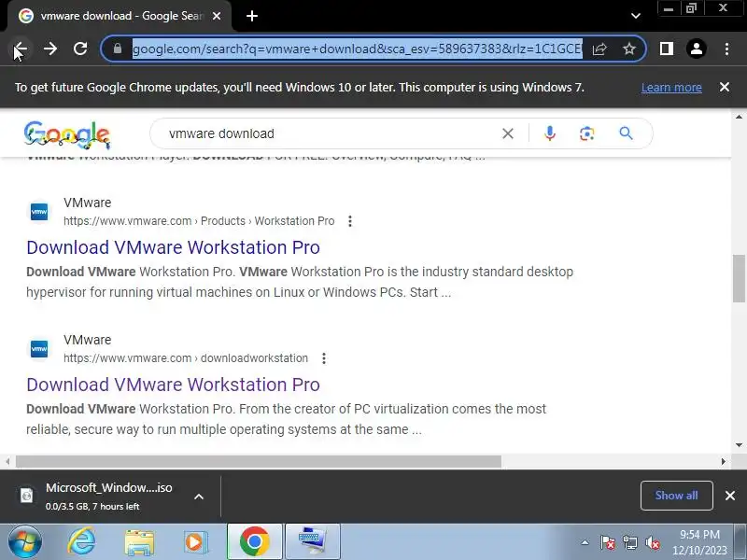Dismiss the Chrome update notification bar
Screen dimensions: 747x560
pos(725,87)
